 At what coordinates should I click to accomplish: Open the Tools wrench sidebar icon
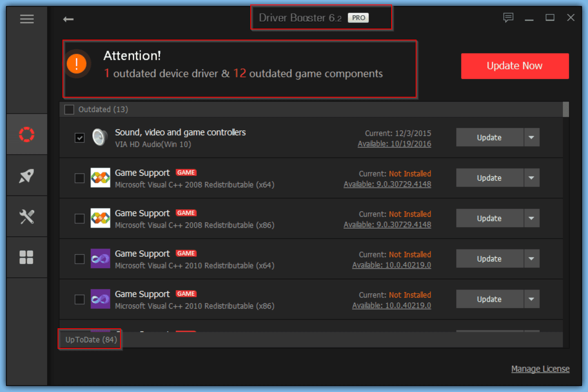tap(27, 216)
